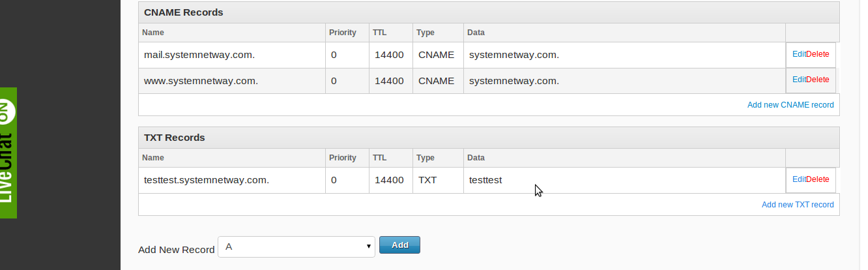
Task: Select the www.systemnetway.com. name cell
Action: point(201,82)
